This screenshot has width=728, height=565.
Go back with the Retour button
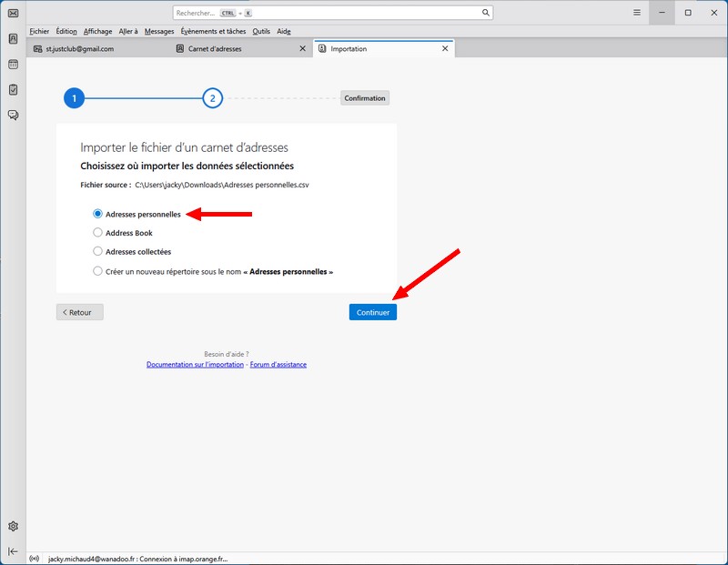(80, 312)
